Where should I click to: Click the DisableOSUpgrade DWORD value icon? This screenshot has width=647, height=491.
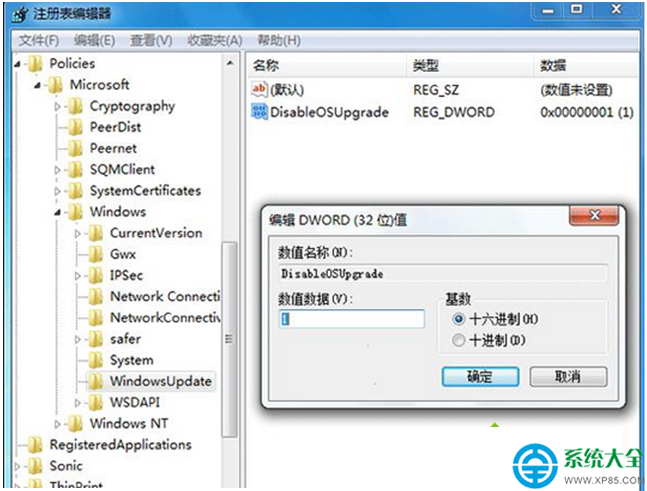[259, 112]
